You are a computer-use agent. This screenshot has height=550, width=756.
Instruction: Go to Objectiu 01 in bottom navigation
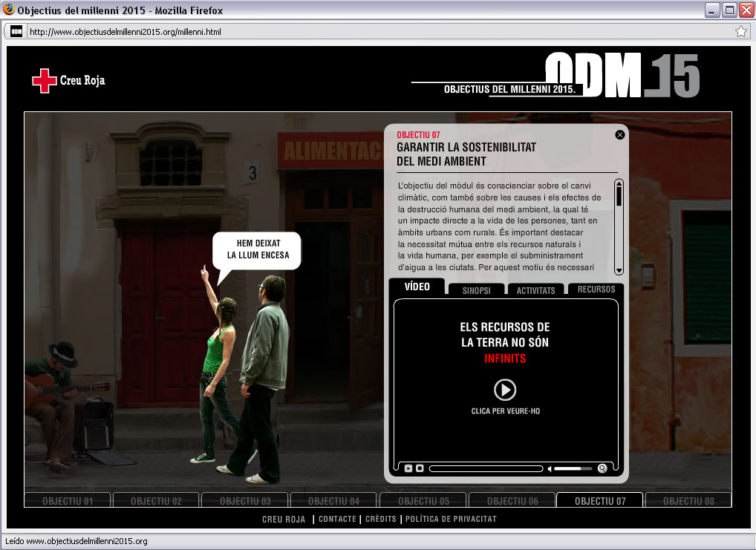68,501
